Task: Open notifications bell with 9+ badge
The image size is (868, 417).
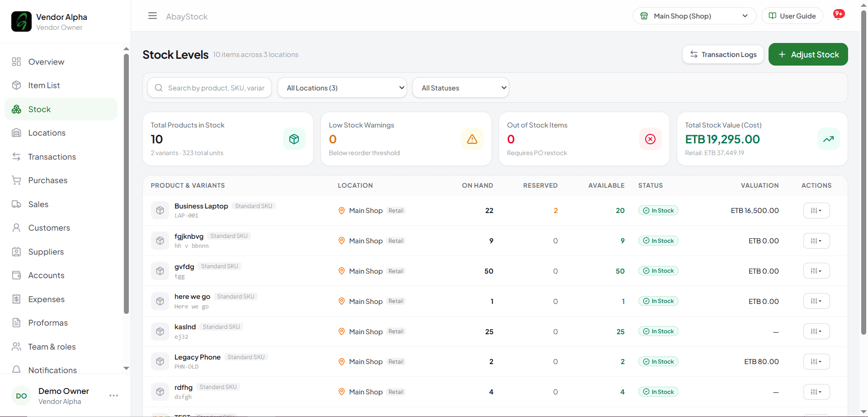Action: click(839, 15)
